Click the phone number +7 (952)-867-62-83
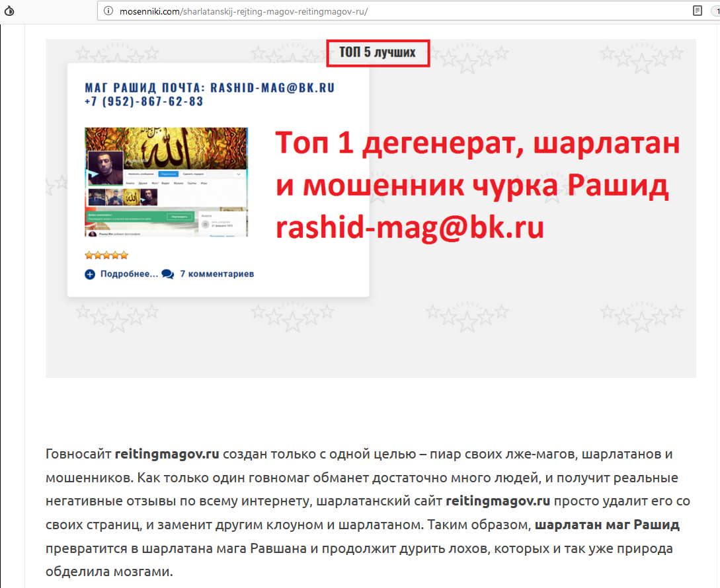Viewport: 720px width, 588px height. 143,102
